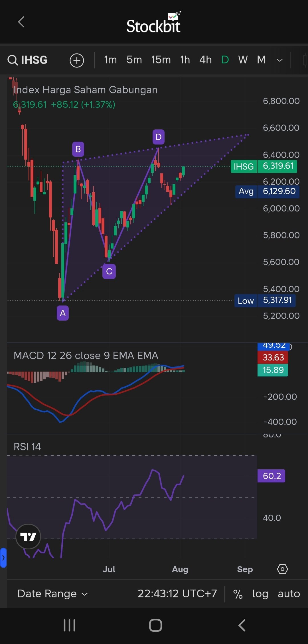This screenshot has height=644, width=308.
Task: Toggle the log scale mode
Action: point(260,594)
